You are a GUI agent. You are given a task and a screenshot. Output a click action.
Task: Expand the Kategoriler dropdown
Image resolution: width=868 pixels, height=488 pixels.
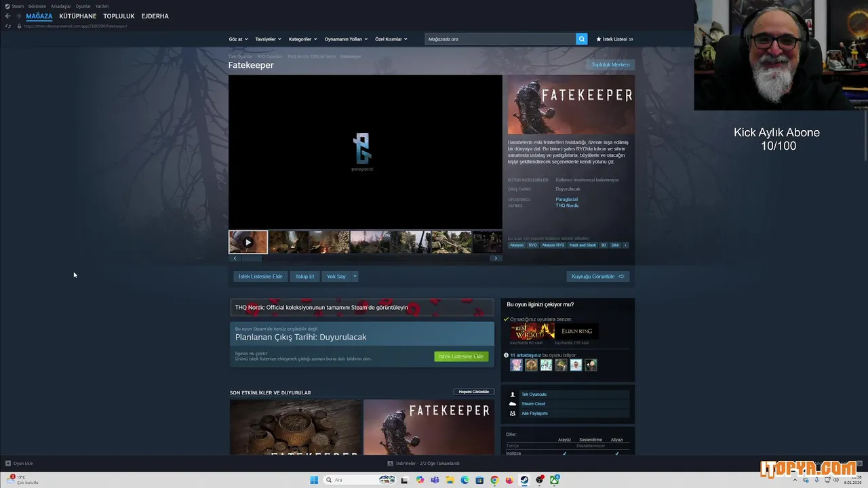pos(302,39)
